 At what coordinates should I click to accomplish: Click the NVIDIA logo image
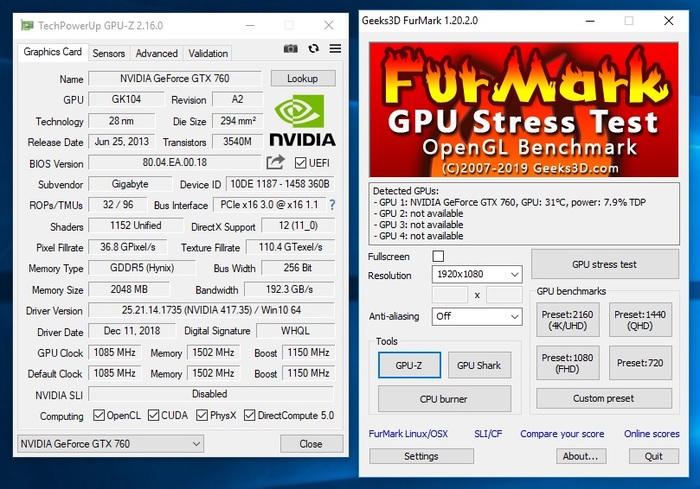click(302, 120)
